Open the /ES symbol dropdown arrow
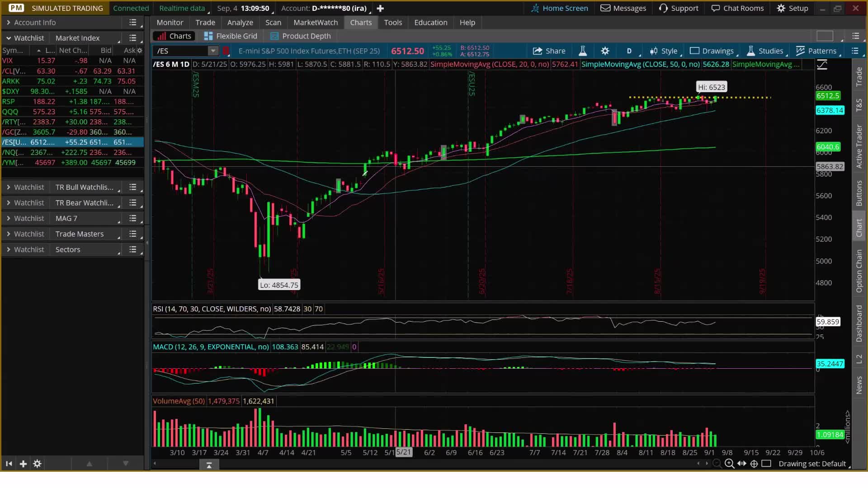868x488 pixels. click(x=212, y=51)
